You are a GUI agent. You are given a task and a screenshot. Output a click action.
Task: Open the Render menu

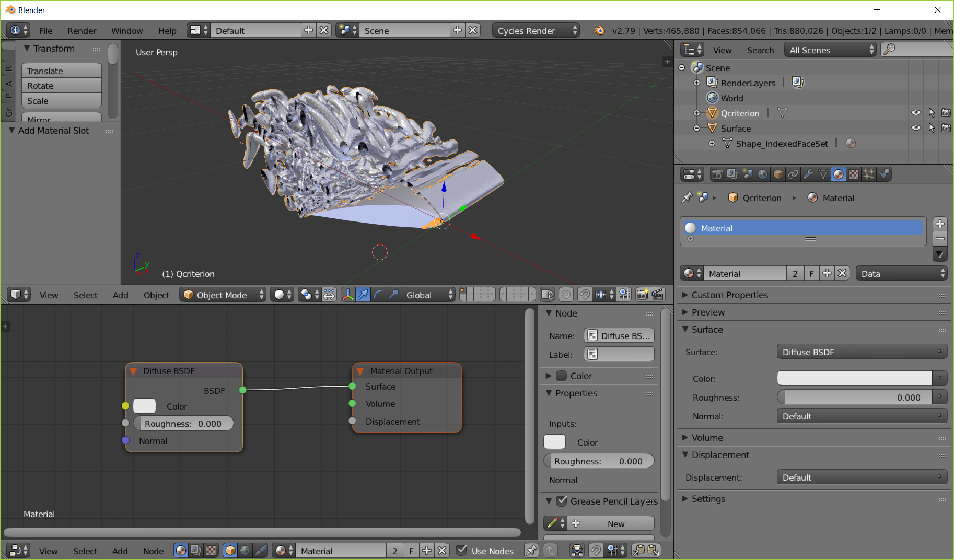tap(82, 30)
